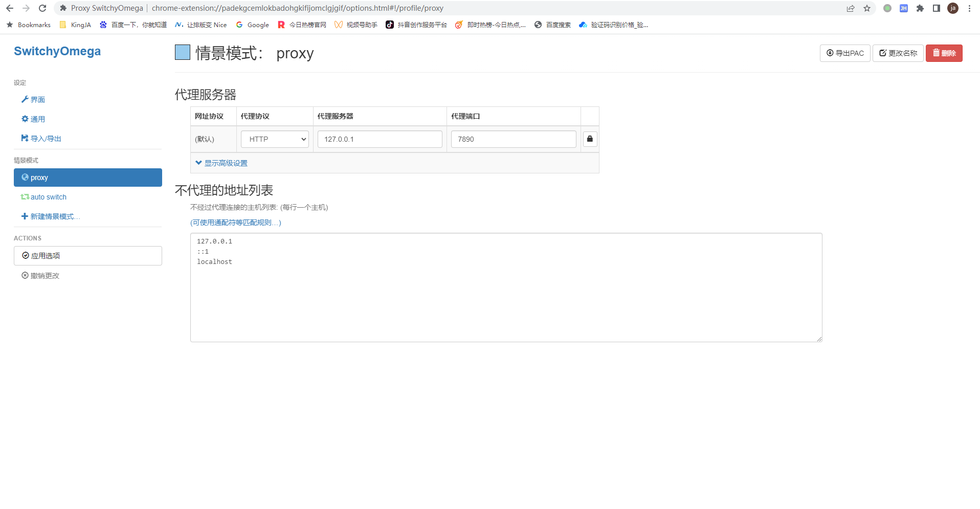Open the Chrome three-dot menu
980x509 pixels.
click(969, 8)
